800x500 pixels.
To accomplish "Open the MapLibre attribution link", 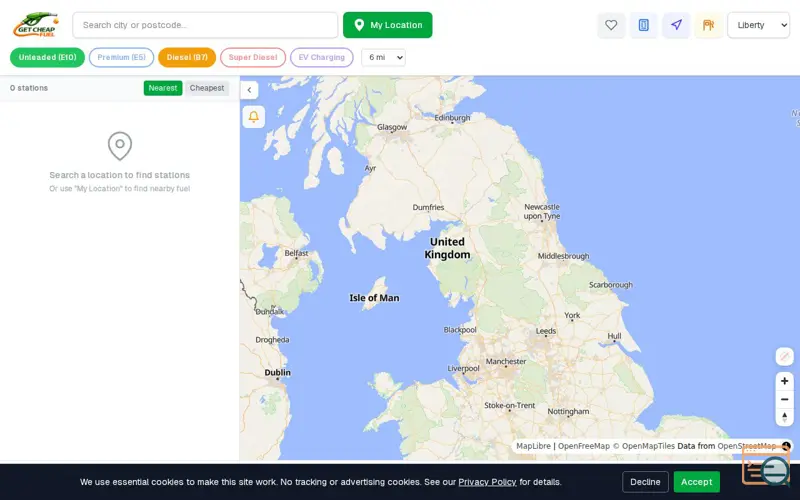I will pyautogui.click(x=533, y=446).
